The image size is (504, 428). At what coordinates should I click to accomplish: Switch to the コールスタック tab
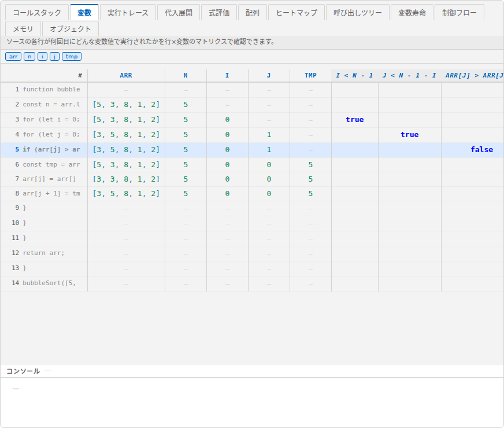click(37, 13)
